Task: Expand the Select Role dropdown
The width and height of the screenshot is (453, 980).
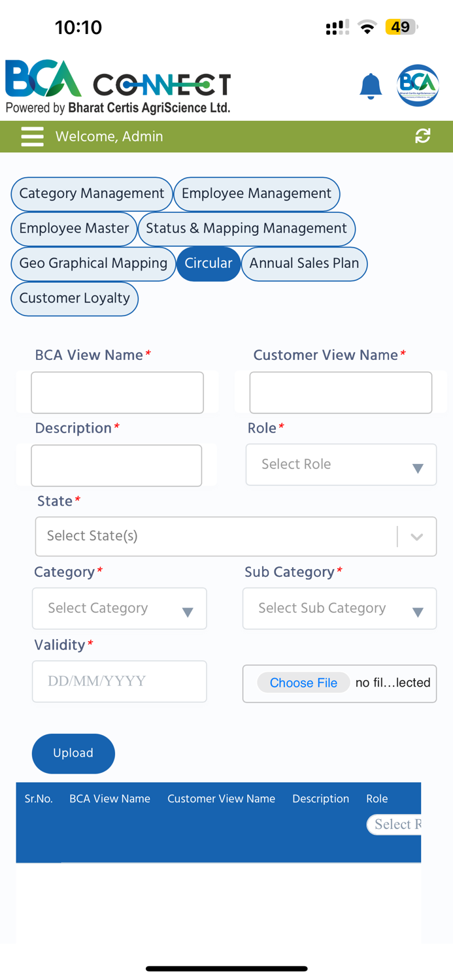Action: 341,465
